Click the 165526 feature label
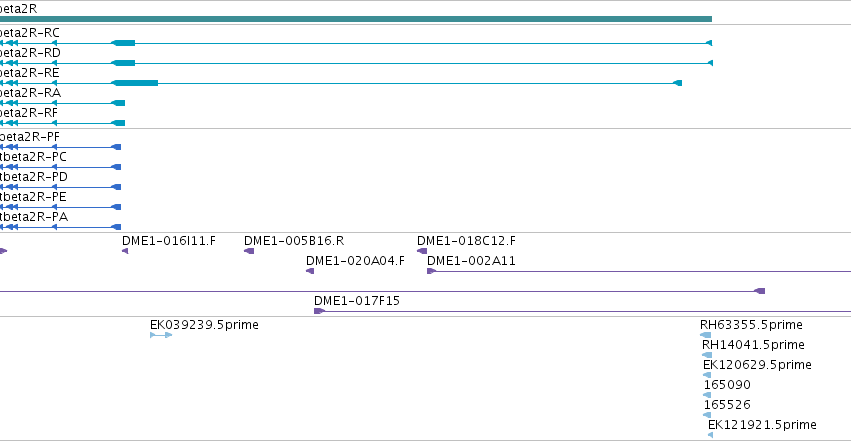The width and height of the screenshot is (851, 441). point(727,405)
